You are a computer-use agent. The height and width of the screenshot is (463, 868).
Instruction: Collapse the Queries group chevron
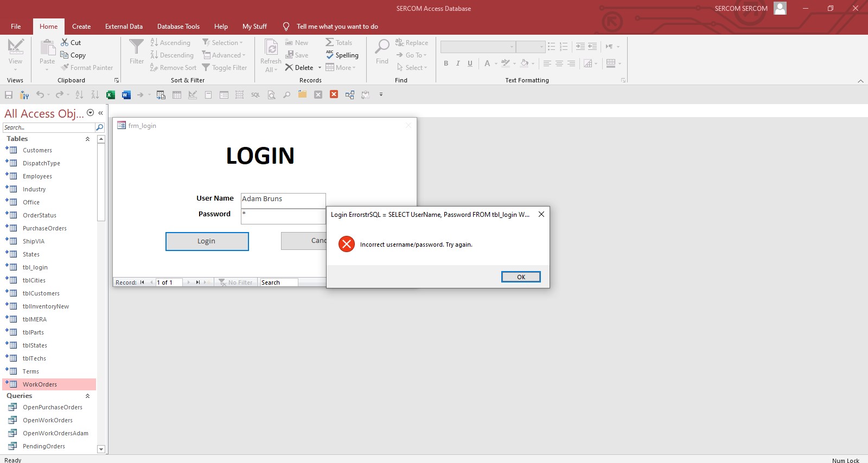87,396
